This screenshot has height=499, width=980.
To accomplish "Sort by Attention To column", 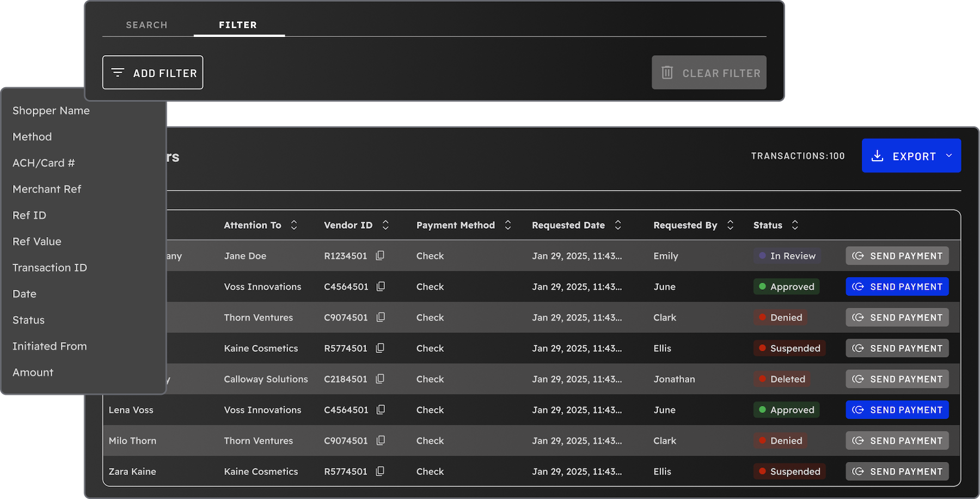I will (x=294, y=225).
